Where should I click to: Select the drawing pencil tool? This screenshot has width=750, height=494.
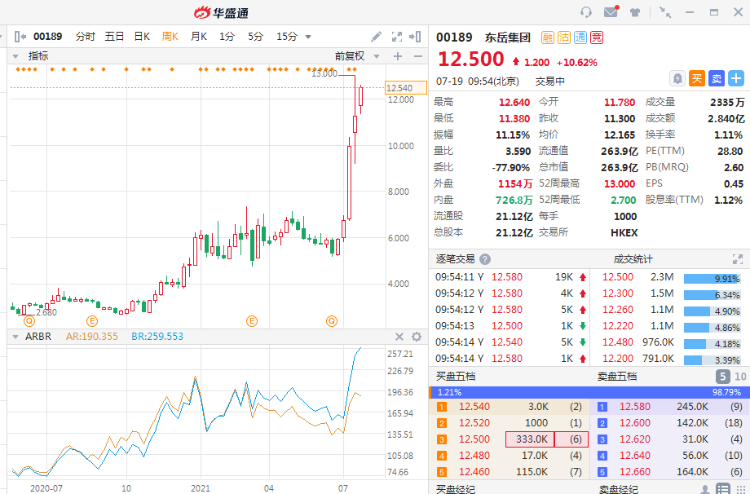click(x=376, y=36)
